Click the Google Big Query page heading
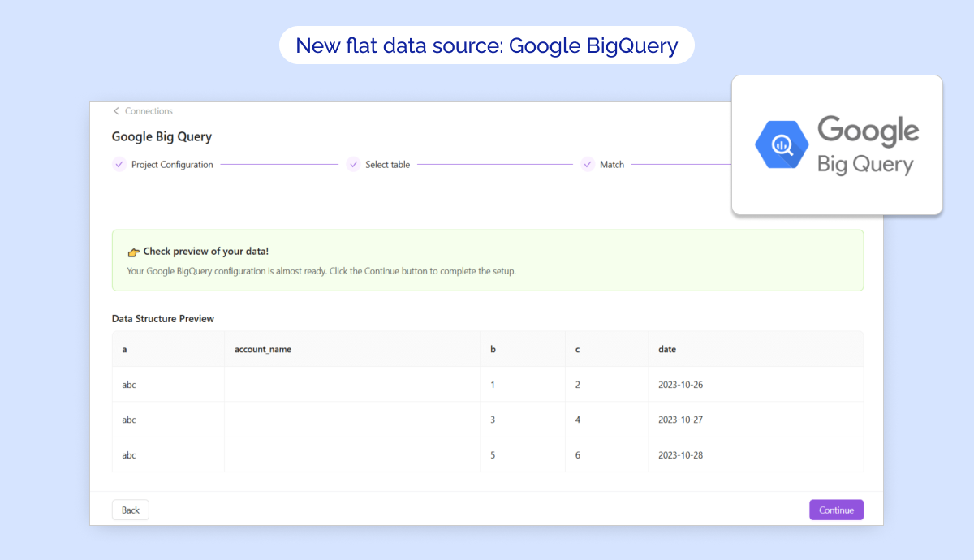Viewport: 974px width, 560px height. click(x=162, y=137)
